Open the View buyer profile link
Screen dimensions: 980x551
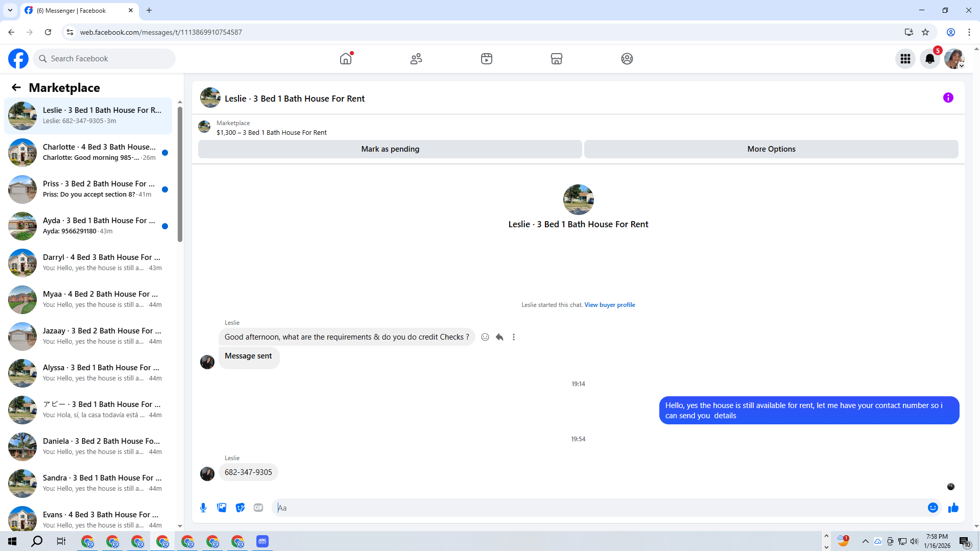click(610, 305)
